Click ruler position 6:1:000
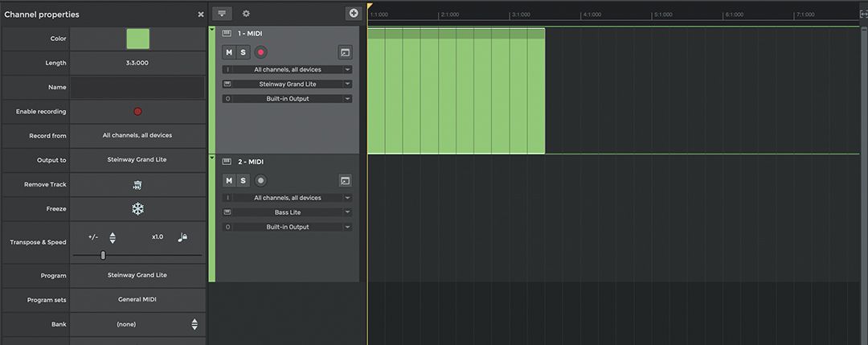Viewport: 868px width, 345px height. click(734, 14)
